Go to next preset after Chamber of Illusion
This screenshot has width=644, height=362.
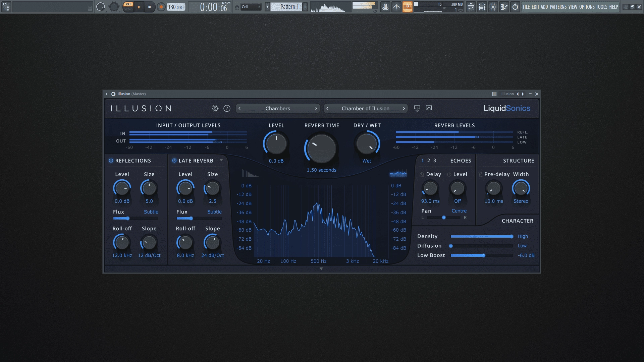click(404, 108)
